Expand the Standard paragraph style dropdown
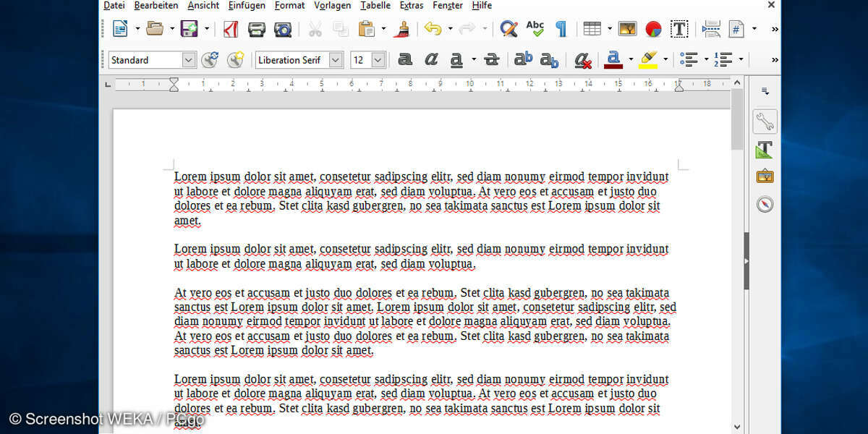This screenshot has width=868, height=434. point(189,60)
